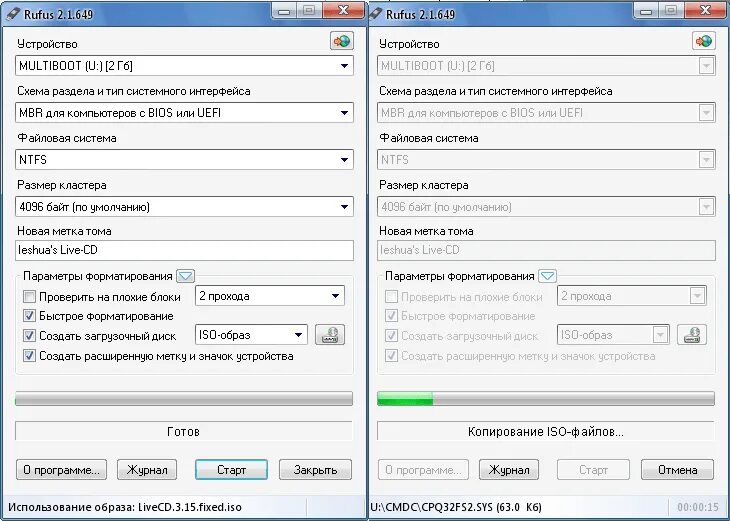Click 'Копирование ISO-файлов...' status in right window
Image resolution: width=730 pixels, height=521 pixels.
point(546,431)
